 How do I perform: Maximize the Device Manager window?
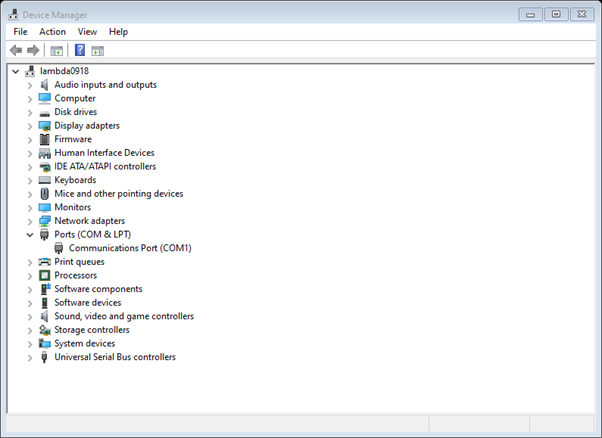(556, 15)
